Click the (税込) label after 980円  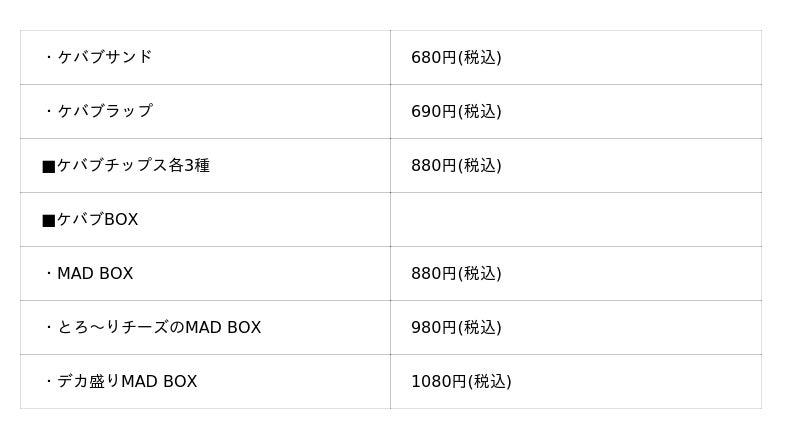pyautogui.click(x=480, y=327)
